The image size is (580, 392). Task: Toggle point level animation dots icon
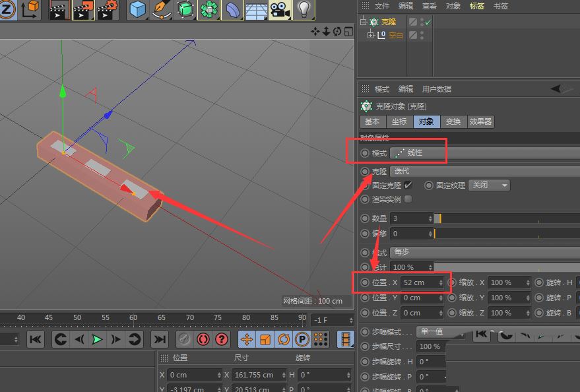321,339
